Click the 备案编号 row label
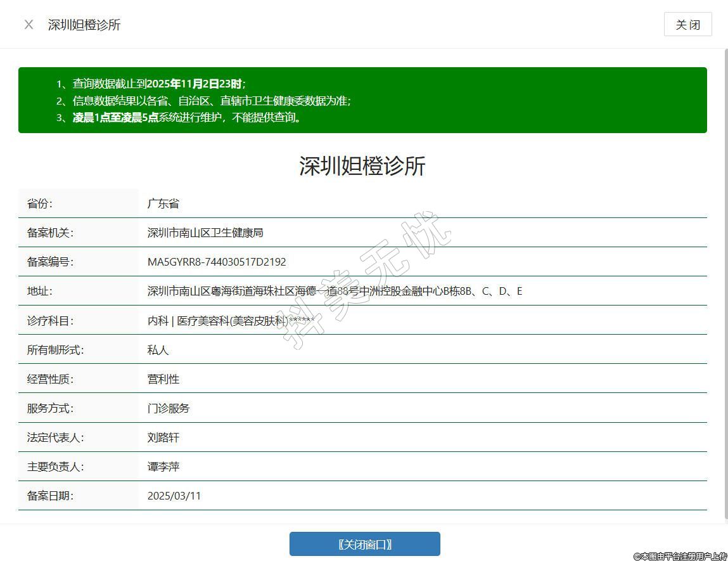The width and height of the screenshot is (728, 561). (x=50, y=262)
